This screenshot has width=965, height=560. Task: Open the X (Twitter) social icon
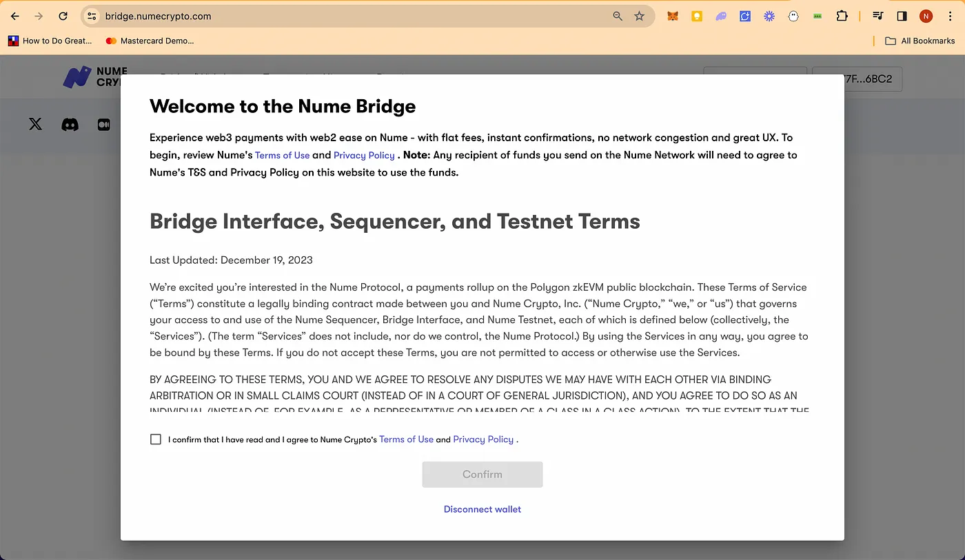pos(35,124)
